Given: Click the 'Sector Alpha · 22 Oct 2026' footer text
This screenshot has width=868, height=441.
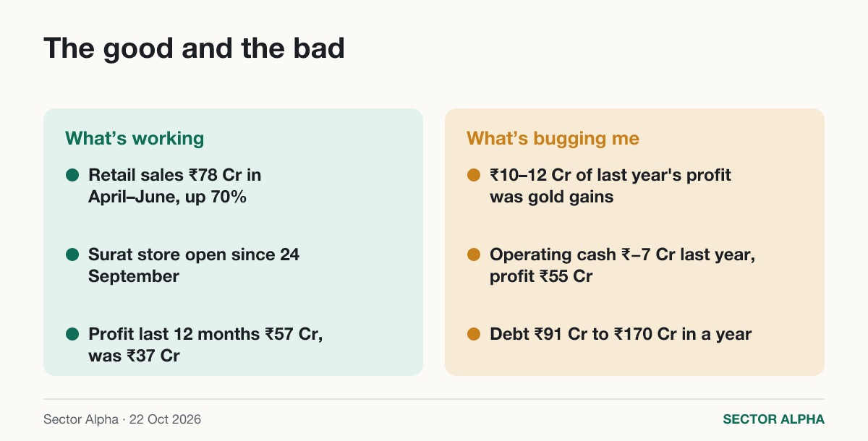Looking at the screenshot, I should coord(122,419).
